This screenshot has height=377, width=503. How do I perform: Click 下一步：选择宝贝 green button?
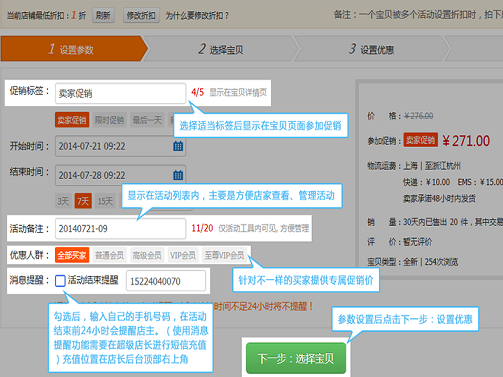tap(296, 358)
